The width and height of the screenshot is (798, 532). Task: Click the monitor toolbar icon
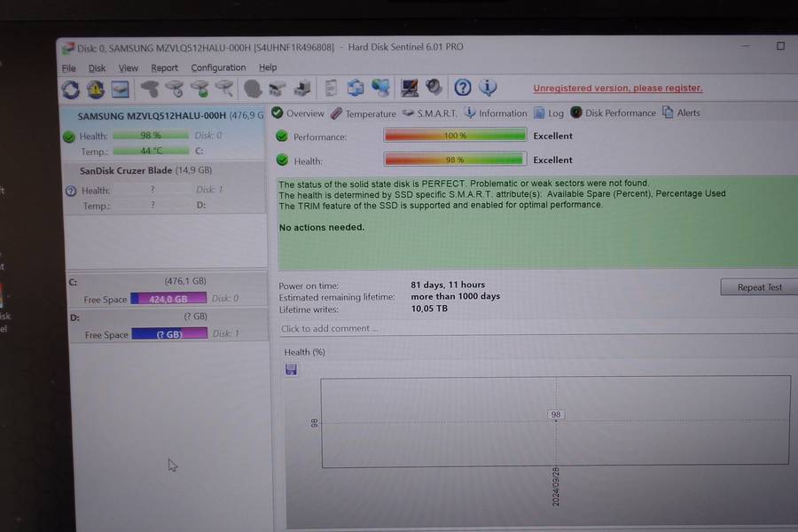click(409, 88)
